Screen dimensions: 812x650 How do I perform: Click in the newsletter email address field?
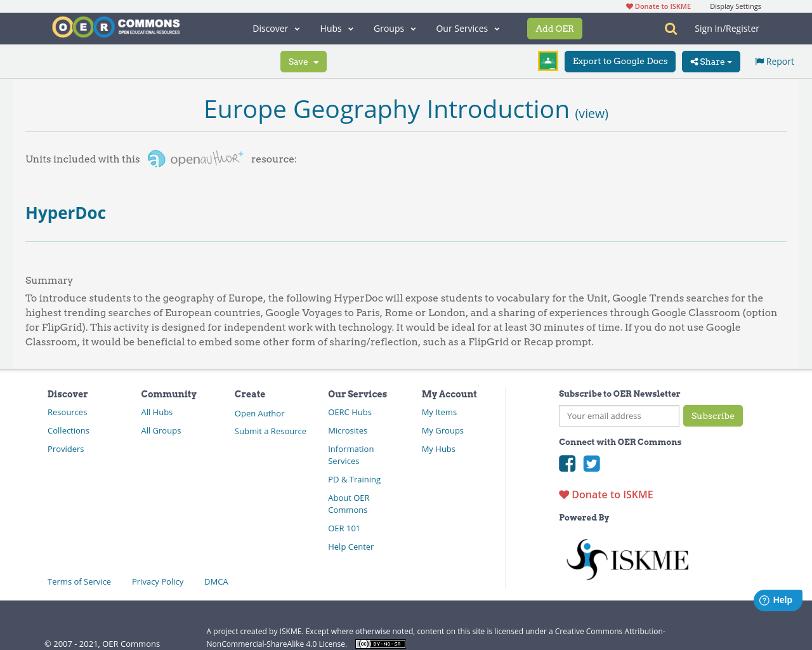(x=619, y=416)
